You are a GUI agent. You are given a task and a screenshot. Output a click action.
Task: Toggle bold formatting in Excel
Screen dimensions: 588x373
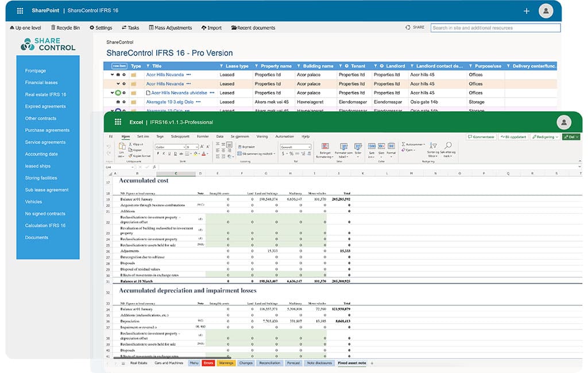158,154
